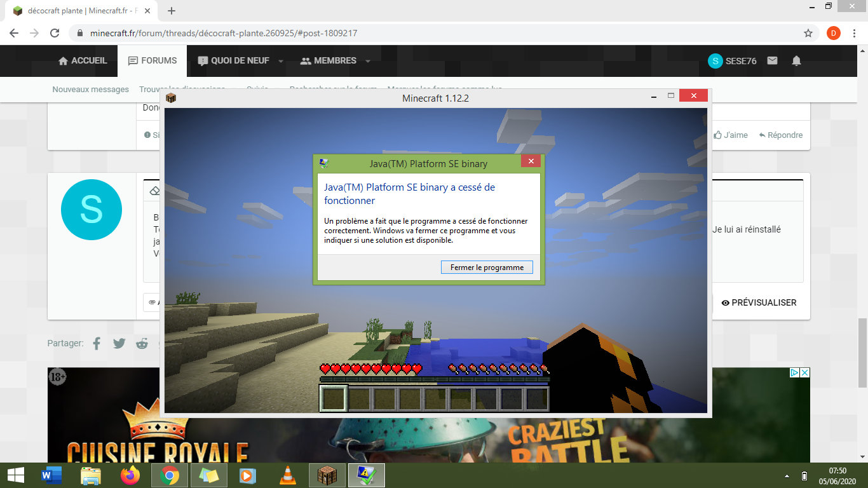The height and width of the screenshot is (488, 868).
Task: Open the forum notifications bell
Action: point(796,61)
